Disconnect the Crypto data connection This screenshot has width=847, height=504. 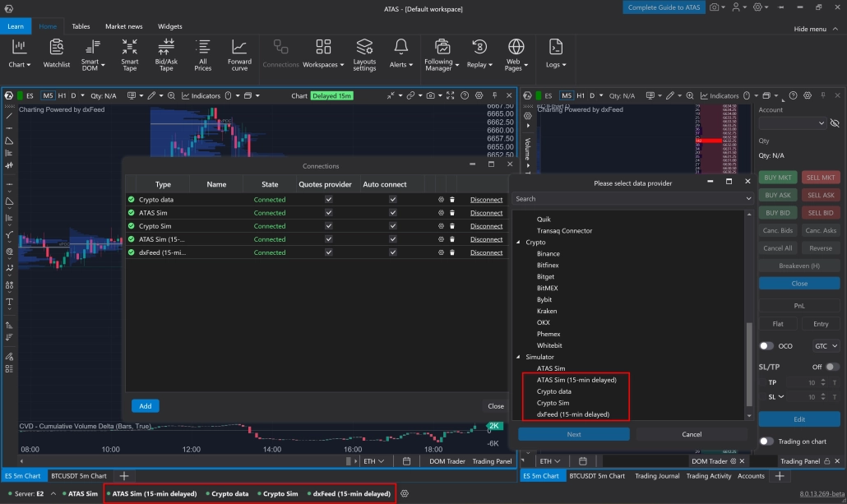[x=486, y=200]
